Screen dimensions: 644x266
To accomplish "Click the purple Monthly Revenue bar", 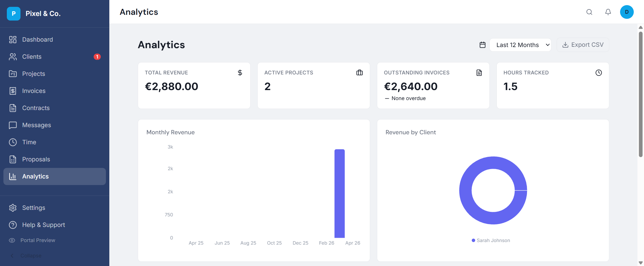I will coord(339,194).
